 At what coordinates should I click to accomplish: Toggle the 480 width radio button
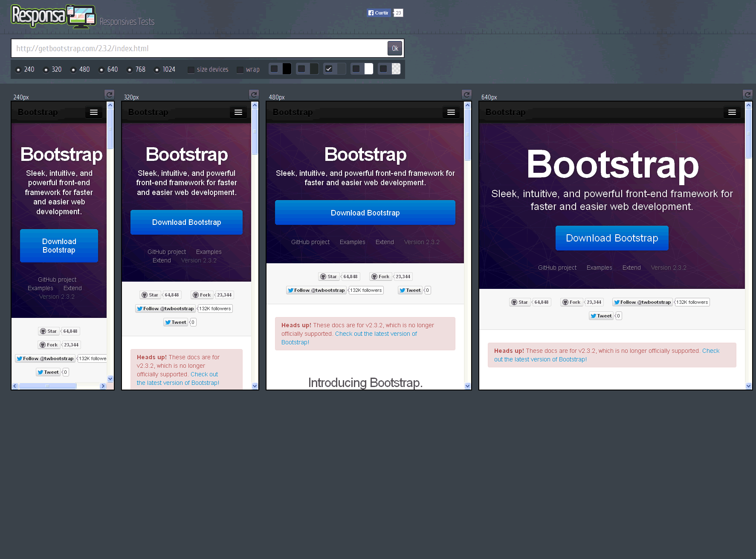coord(73,70)
